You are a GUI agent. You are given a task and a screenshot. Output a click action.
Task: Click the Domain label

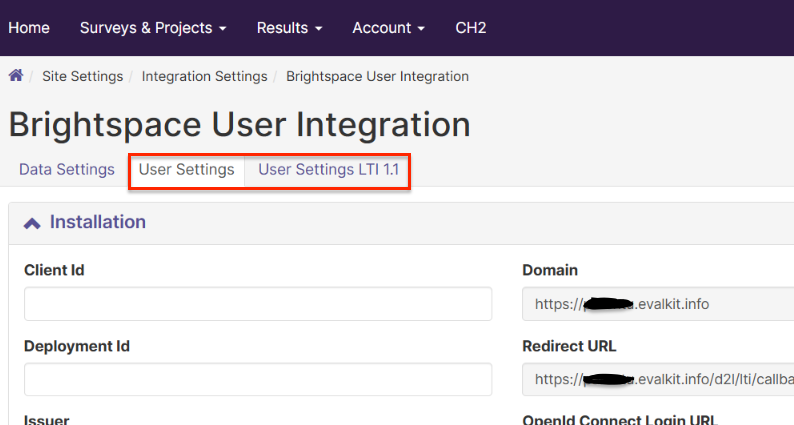[550, 270]
